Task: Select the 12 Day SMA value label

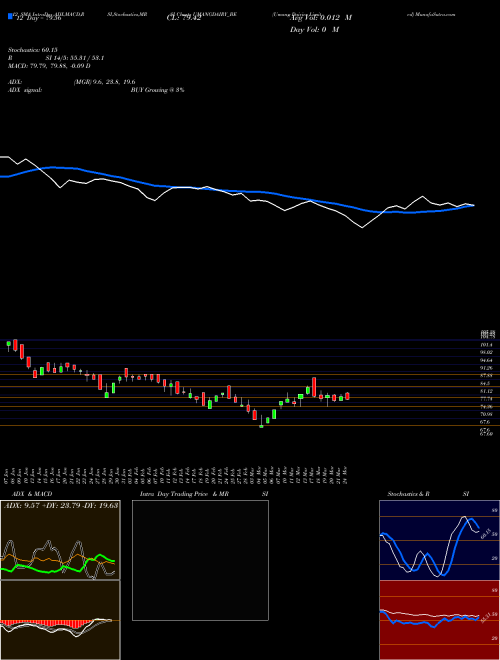Action: click(38, 18)
